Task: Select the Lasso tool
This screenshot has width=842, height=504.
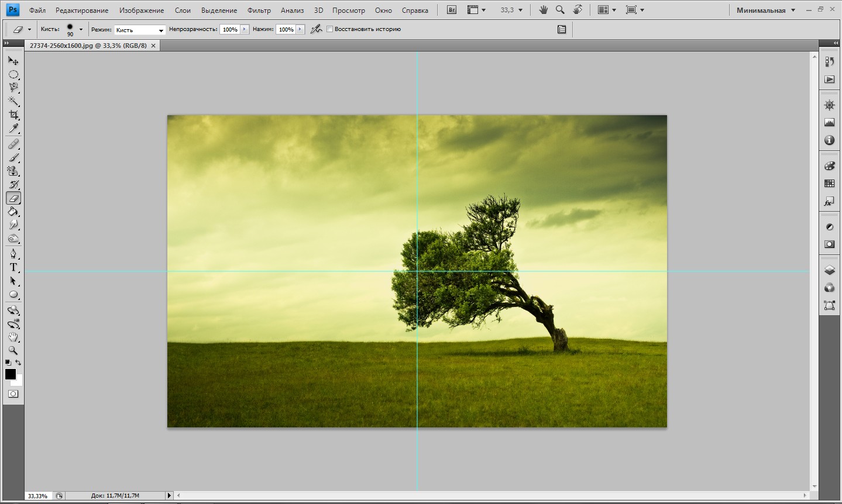Action: (x=13, y=88)
